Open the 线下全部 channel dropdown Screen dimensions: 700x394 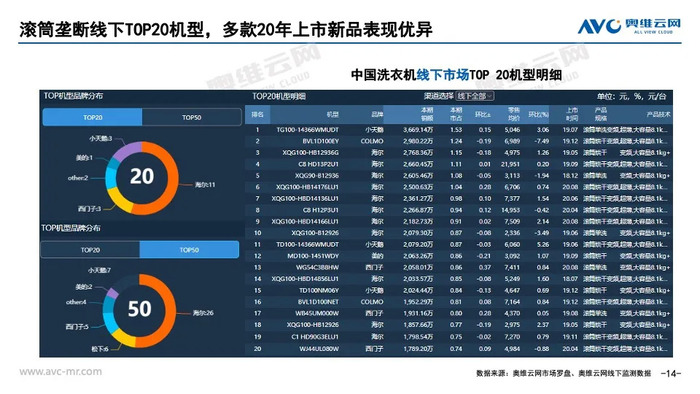[475, 96]
